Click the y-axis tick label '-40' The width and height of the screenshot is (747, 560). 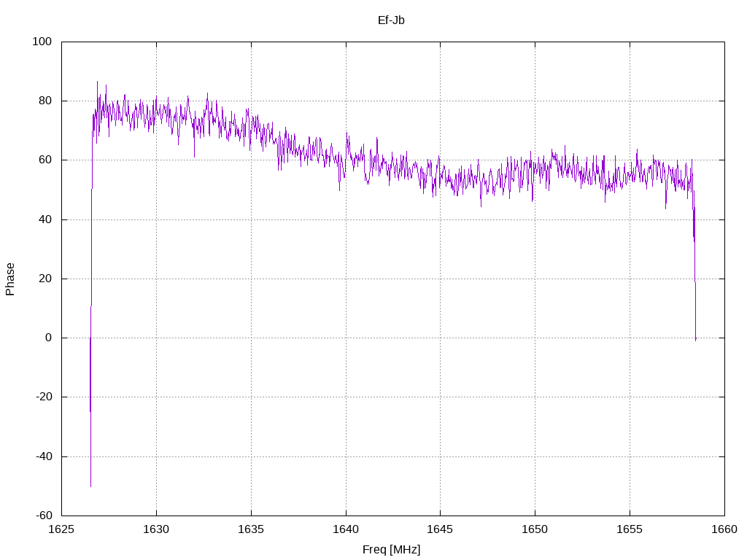[x=44, y=456]
